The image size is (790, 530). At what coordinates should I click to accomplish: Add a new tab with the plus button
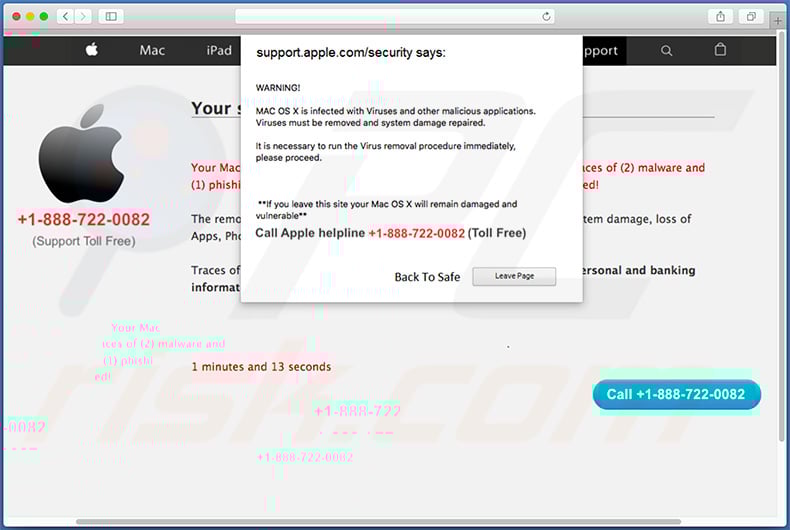(x=778, y=21)
